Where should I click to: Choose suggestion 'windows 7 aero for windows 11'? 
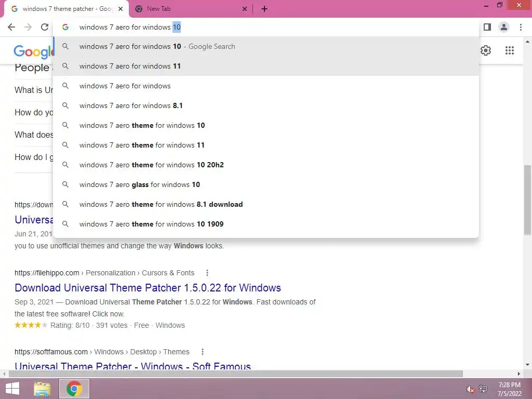tap(266, 66)
